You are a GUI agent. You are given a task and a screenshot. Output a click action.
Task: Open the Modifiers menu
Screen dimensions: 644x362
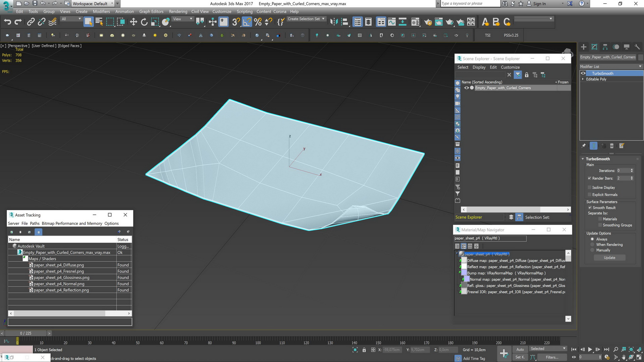(101, 11)
